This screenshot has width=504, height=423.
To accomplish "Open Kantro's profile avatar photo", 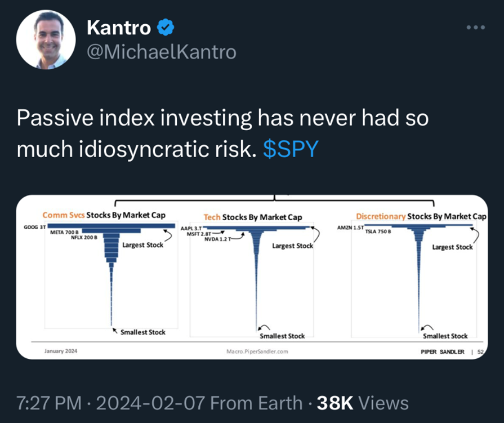I will [46, 39].
